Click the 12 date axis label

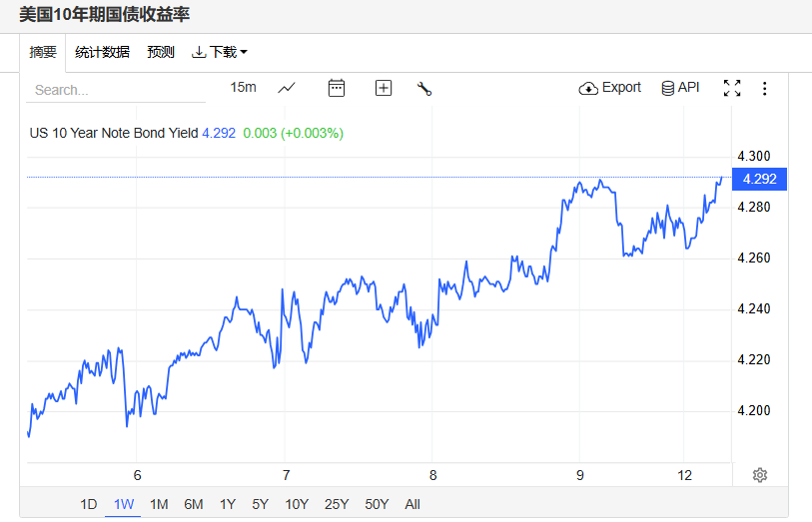click(x=684, y=475)
